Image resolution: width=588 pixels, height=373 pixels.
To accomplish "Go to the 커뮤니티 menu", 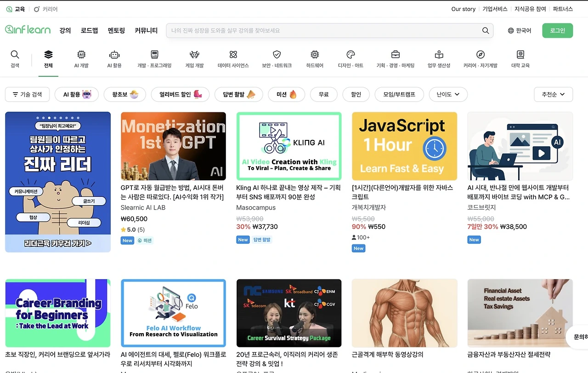I will (x=146, y=31).
